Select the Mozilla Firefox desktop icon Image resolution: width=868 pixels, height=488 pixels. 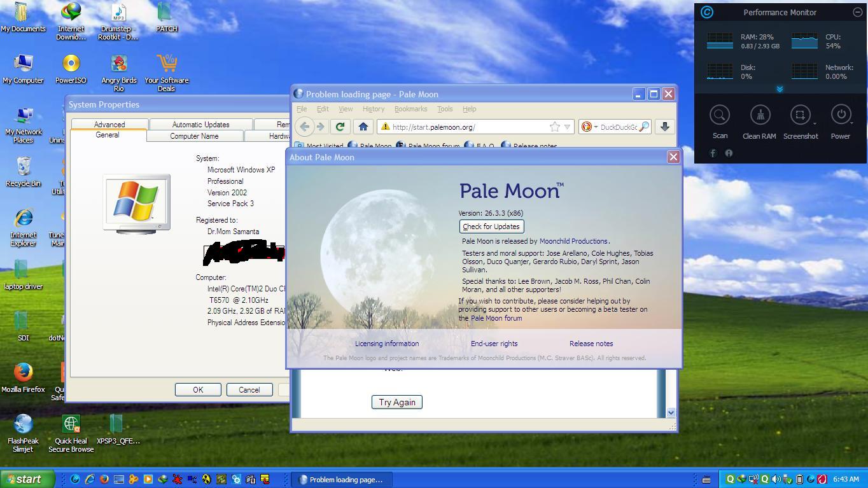[x=24, y=378]
